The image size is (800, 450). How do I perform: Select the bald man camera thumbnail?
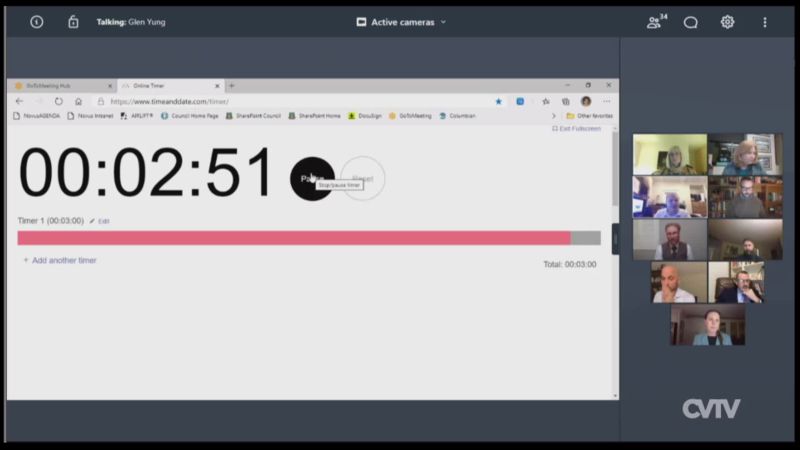pos(679,282)
